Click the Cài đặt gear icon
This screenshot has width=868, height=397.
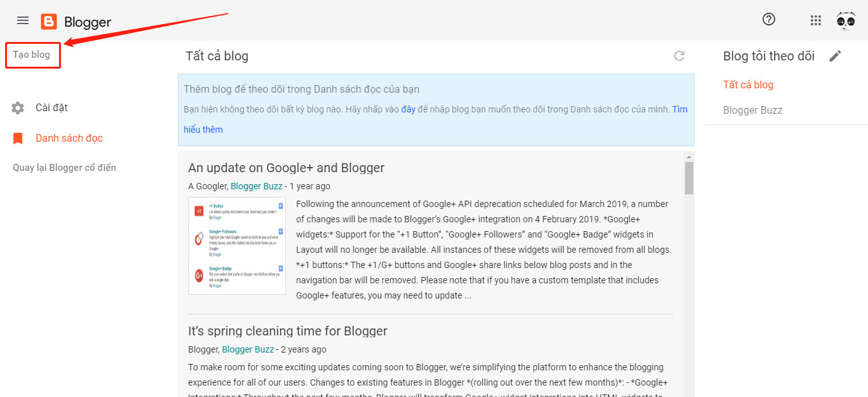pyautogui.click(x=18, y=108)
